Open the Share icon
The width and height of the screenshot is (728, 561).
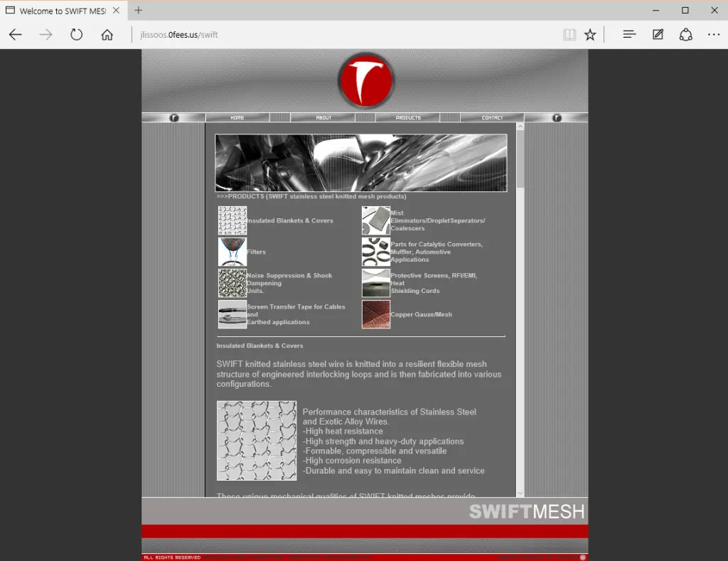tap(686, 34)
